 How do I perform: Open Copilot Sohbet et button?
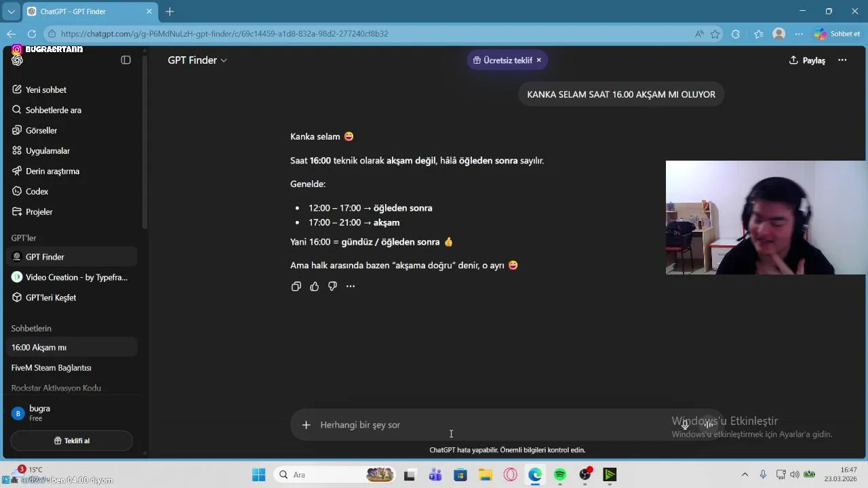coord(837,34)
